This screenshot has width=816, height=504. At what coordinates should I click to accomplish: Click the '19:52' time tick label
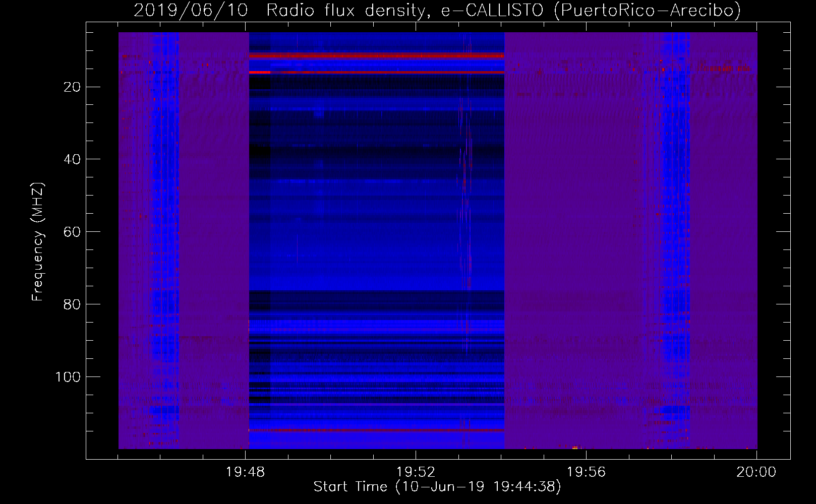pyautogui.click(x=416, y=472)
